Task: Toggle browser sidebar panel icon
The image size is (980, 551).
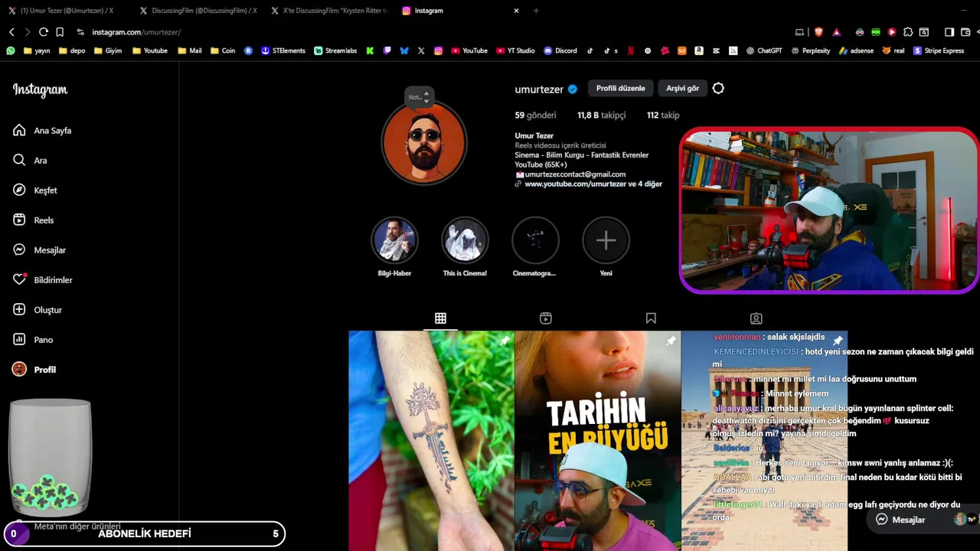Action: click(x=949, y=32)
